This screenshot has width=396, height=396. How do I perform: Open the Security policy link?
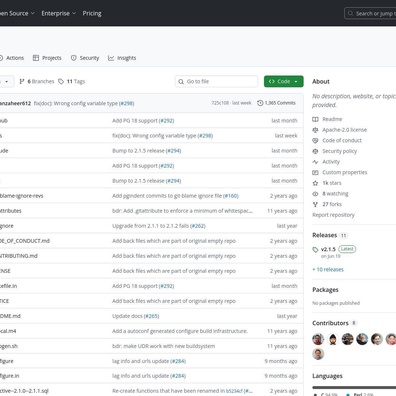pyautogui.click(x=339, y=151)
